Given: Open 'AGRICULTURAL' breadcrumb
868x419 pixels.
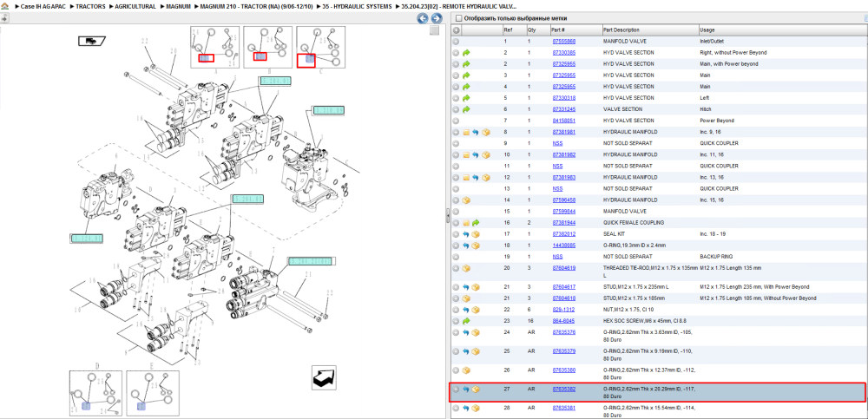Looking at the screenshot, I should point(135,7).
